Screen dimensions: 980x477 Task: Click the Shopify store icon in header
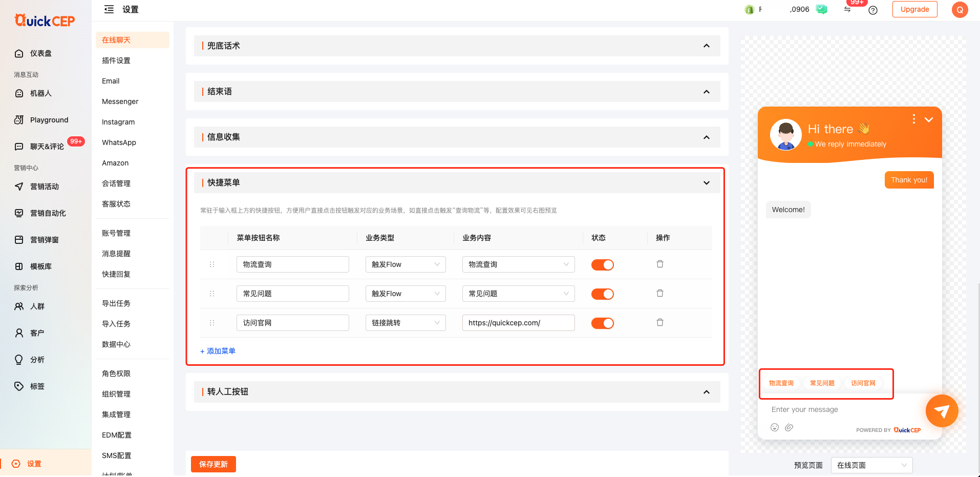pyautogui.click(x=749, y=10)
